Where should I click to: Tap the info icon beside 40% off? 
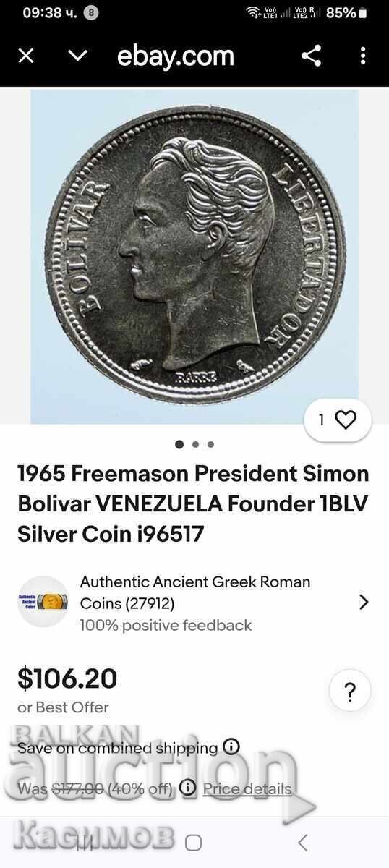(x=187, y=788)
